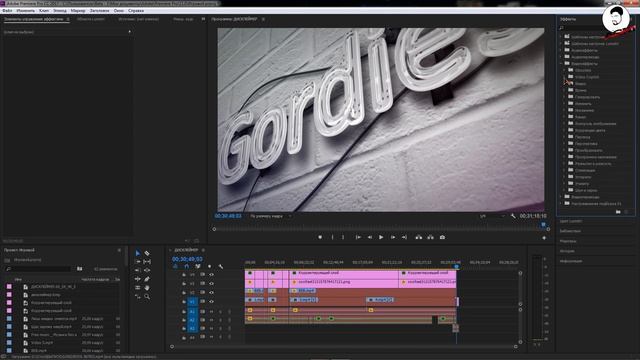Hide track V1 with eye icon
This screenshot has height=360, width=640.
(x=211, y=302)
